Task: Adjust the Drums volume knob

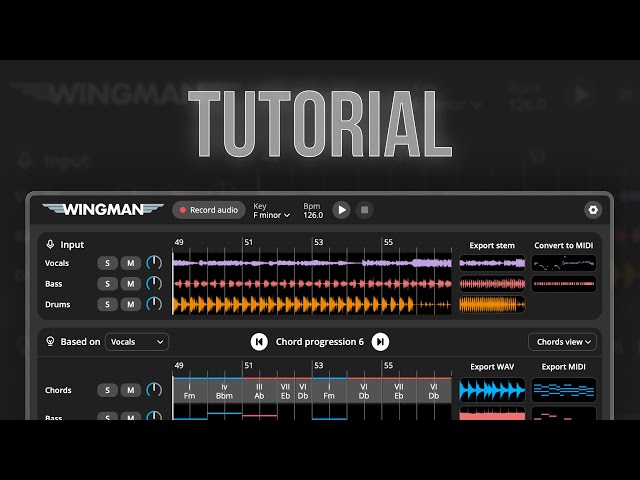Action: coord(154,304)
